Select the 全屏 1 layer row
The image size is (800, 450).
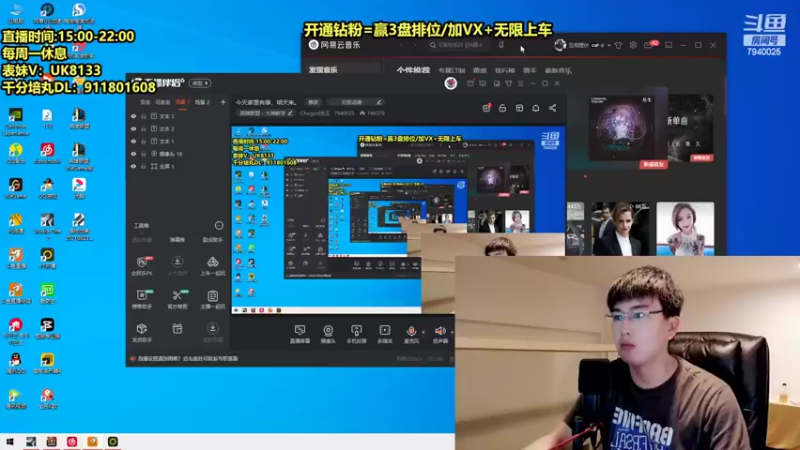178,166
